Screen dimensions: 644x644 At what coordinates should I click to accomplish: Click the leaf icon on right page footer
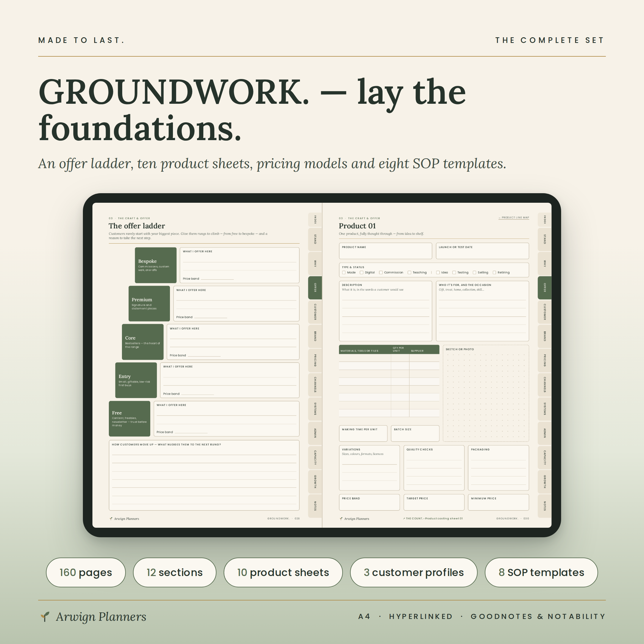[x=341, y=519]
